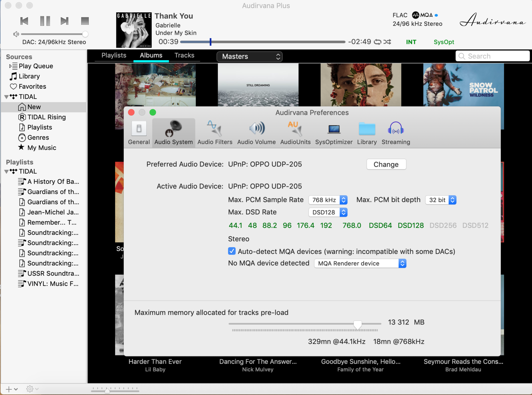Viewport: 532px width, 395px height.
Task: Open General preferences pane
Action: click(x=139, y=133)
